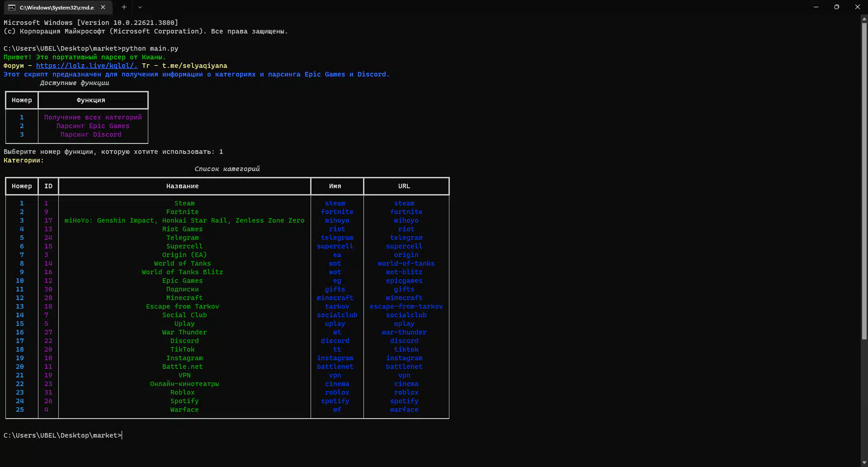Click 'Fortnite' in the Название column
Image resolution: width=868 pixels, height=467 pixels.
(x=182, y=212)
